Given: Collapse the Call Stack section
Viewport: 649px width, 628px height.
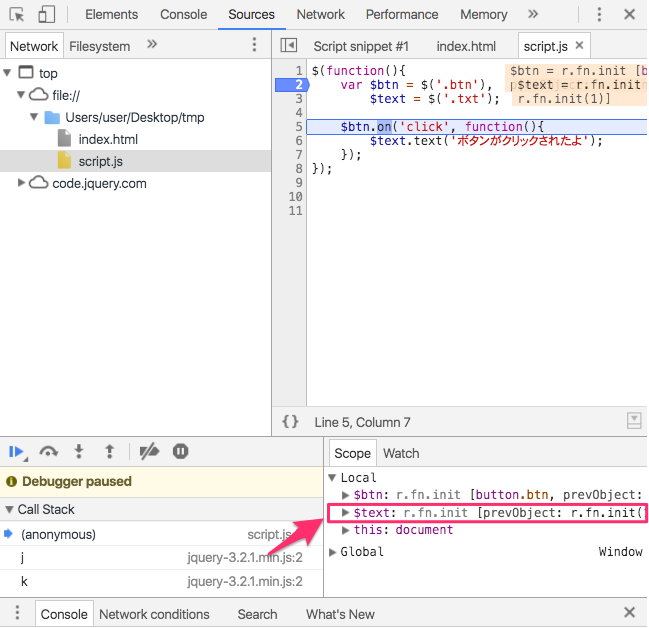Looking at the screenshot, I should coord(10,509).
